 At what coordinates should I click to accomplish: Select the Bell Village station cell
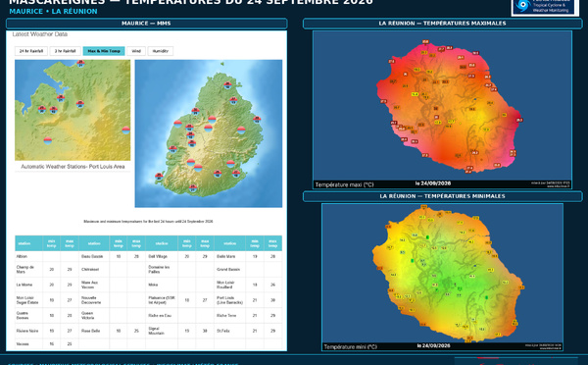(162, 256)
